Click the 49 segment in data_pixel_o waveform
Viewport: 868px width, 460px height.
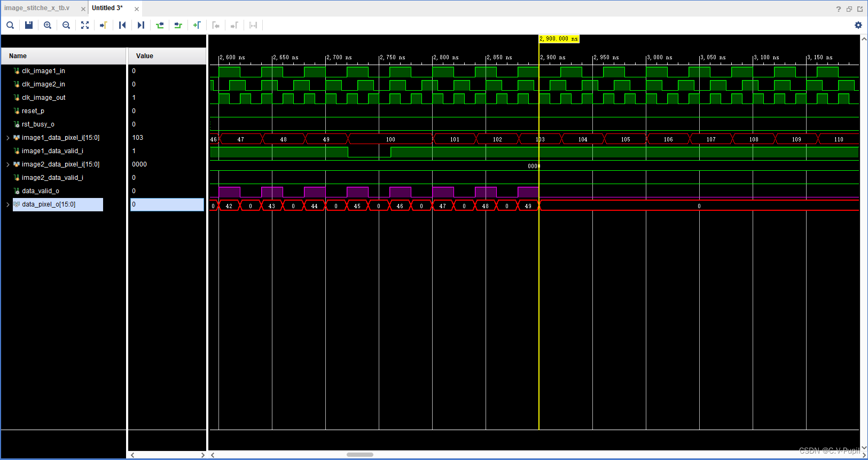[x=528, y=206]
